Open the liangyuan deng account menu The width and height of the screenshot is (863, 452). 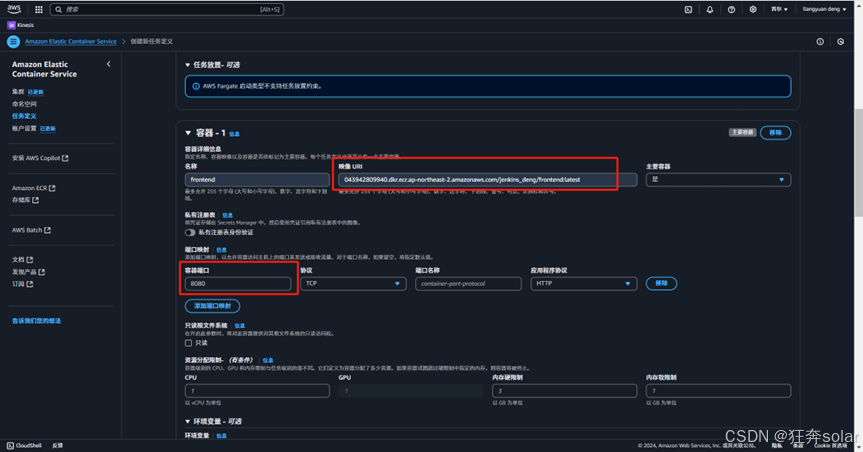click(824, 9)
